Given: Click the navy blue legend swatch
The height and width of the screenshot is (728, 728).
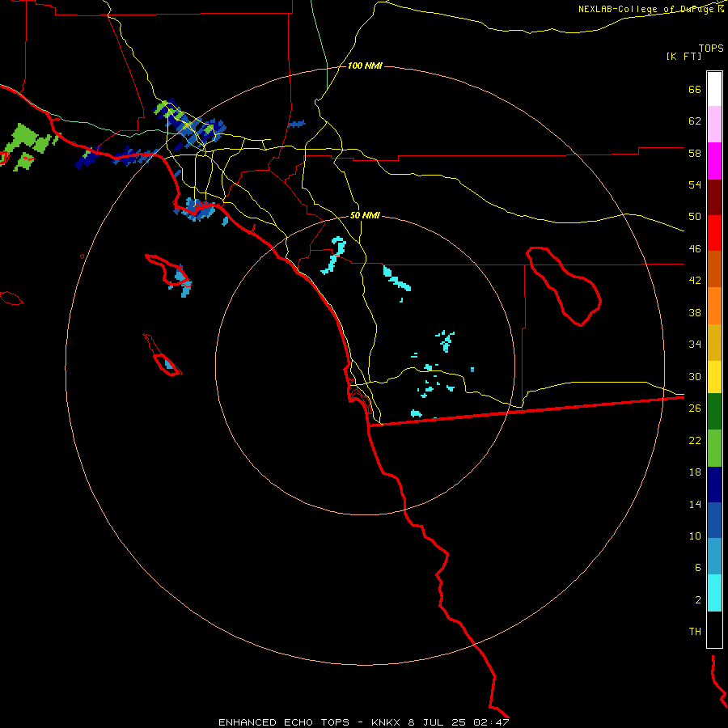Looking at the screenshot, I should [714, 485].
